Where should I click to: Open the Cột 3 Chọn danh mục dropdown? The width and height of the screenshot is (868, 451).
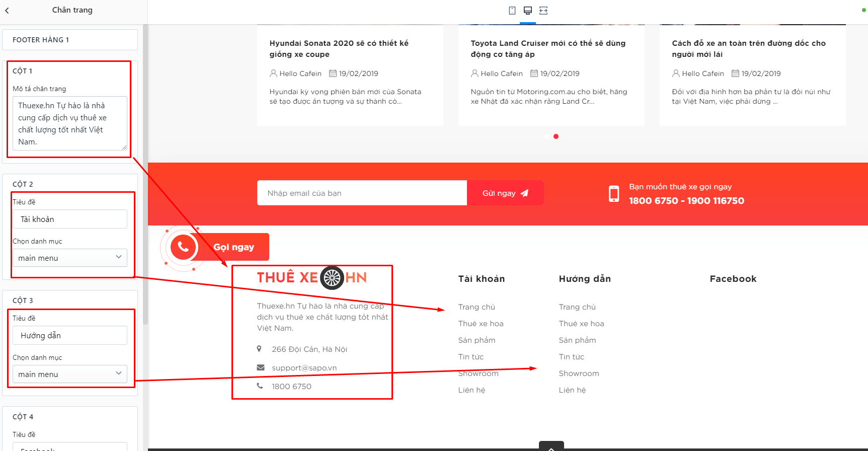pos(70,374)
